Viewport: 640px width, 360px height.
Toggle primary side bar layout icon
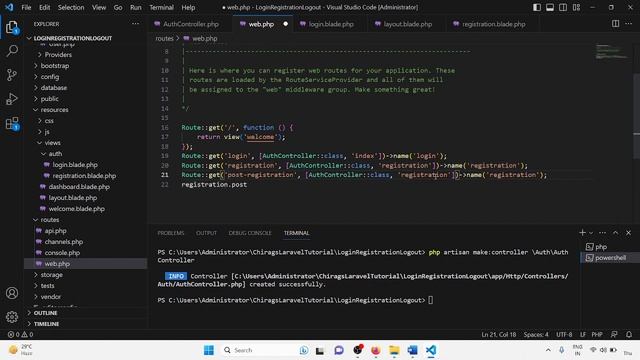pyautogui.click(x=537, y=7)
